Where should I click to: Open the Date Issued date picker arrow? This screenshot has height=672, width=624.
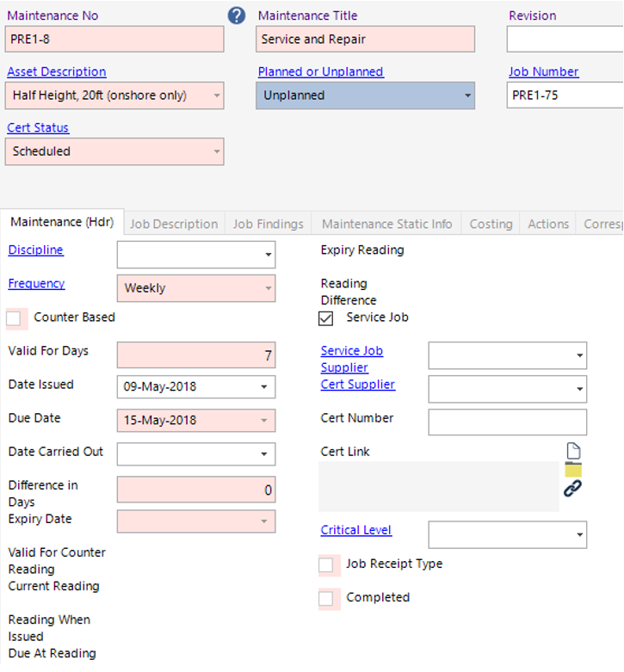pyautogui.click(x=264, y=387)
